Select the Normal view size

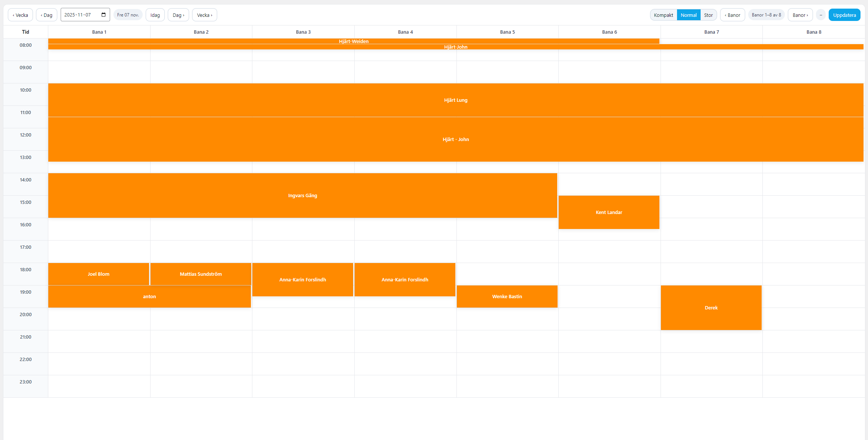pyautogui.click(x=688, y=15)
